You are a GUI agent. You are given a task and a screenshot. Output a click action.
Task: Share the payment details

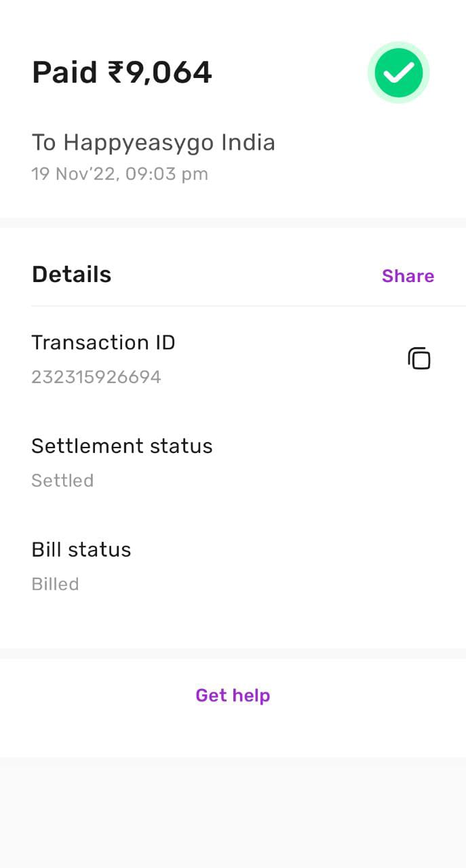408,276
